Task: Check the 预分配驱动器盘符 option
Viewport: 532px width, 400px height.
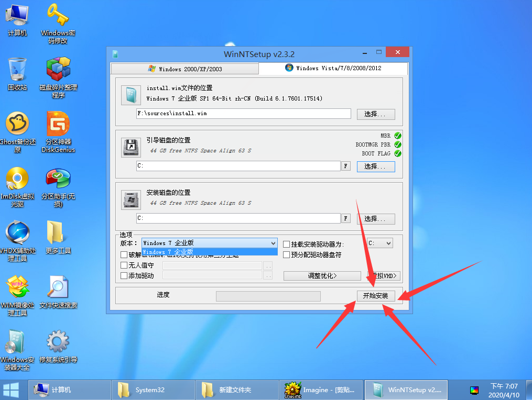Action: point(287,255)
